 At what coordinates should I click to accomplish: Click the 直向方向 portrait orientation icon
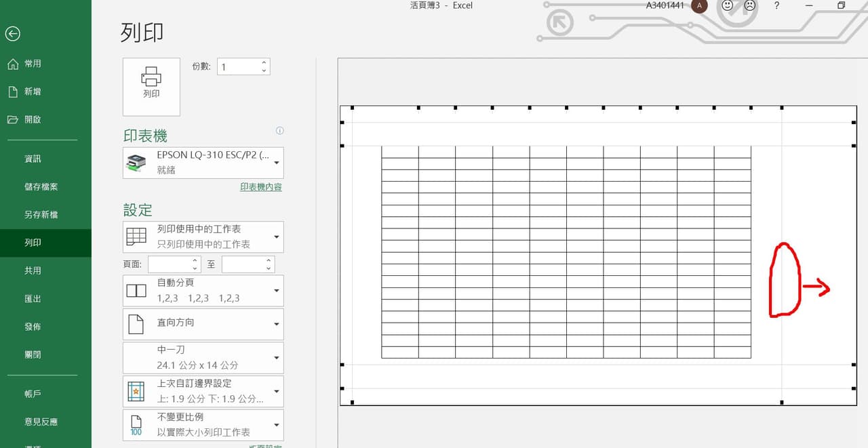click(136, 324)
